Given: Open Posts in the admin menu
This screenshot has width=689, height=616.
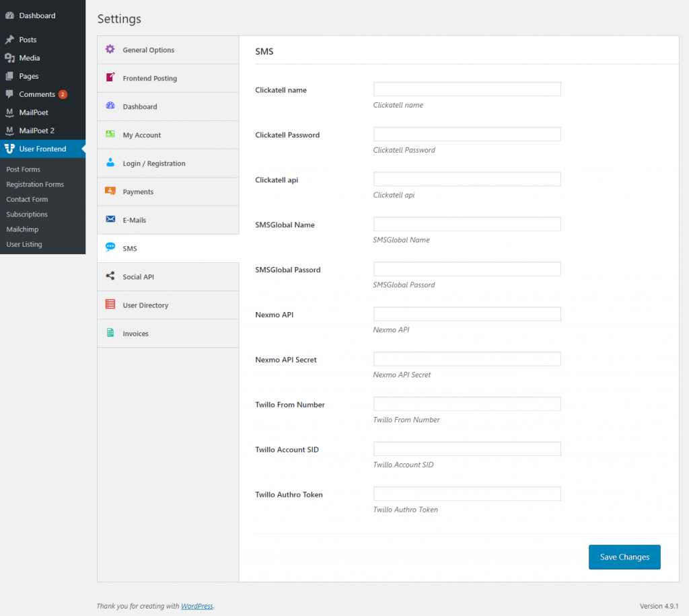Looking at the screenshot, I should 28,40.
